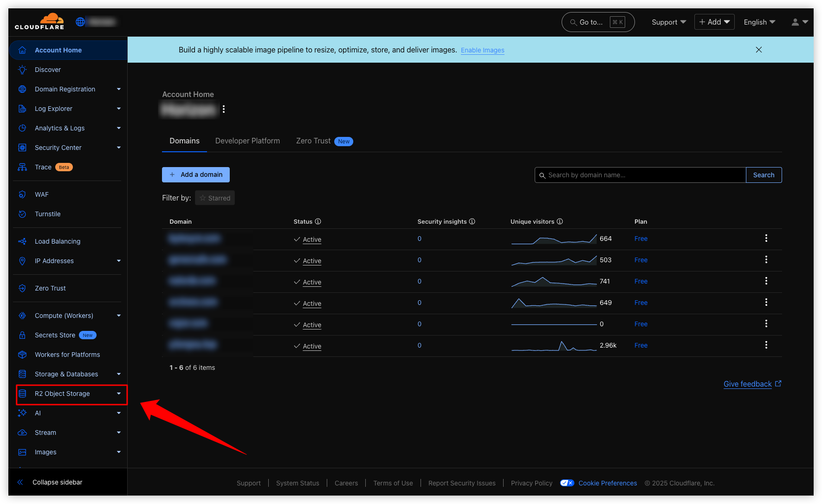The width and height of the screenshot is (822, 504).
Task: Open the Discover lightbulb icon
Action: (x=22, y=70)
